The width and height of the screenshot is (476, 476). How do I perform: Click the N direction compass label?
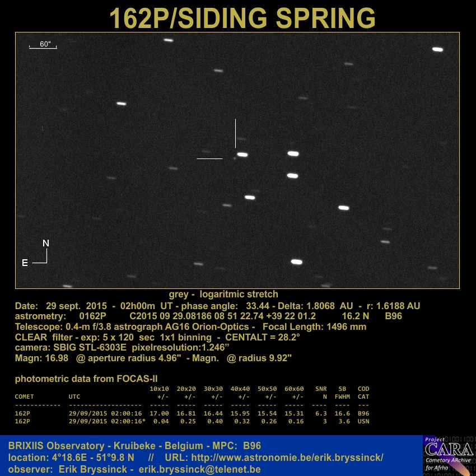point(46,243)
